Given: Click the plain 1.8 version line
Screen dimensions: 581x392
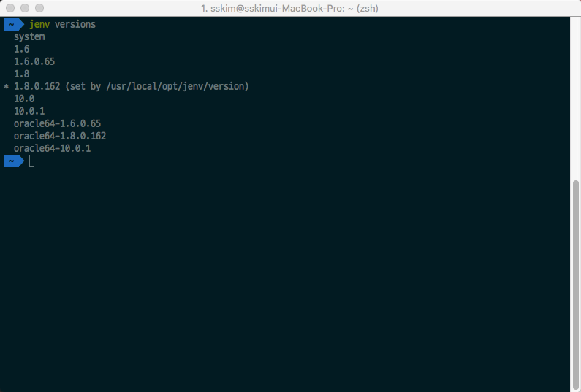Looking at the screenshot, I should click(21, 74).
